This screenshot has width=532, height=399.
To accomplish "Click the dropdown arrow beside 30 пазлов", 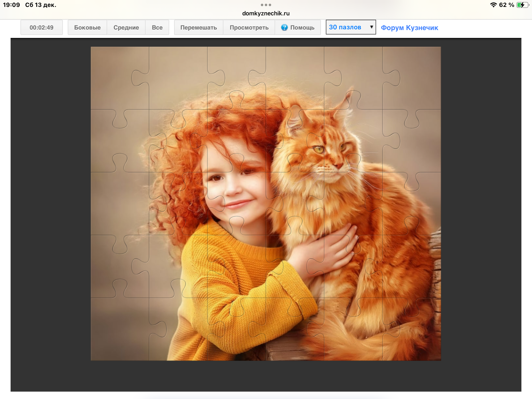I will (371, 27).
